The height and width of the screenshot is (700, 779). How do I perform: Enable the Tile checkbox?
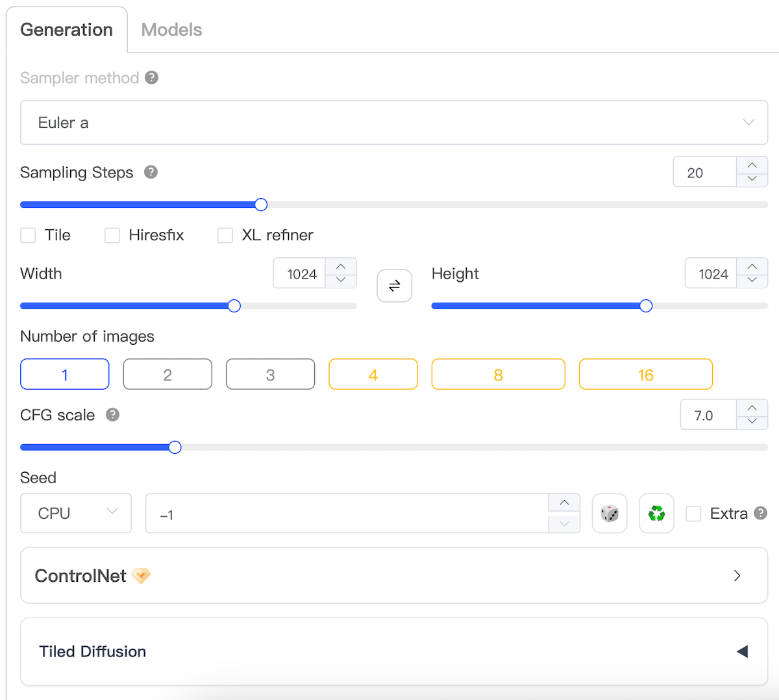(28, 235)
